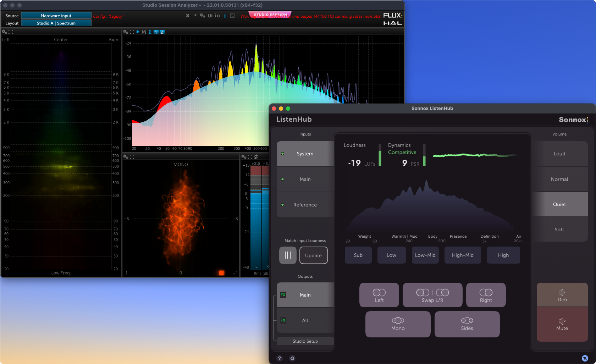The height and width of the screenshot is (364, 596).
Task: Toggle FX on the Main output
Action: click(283, 295)
